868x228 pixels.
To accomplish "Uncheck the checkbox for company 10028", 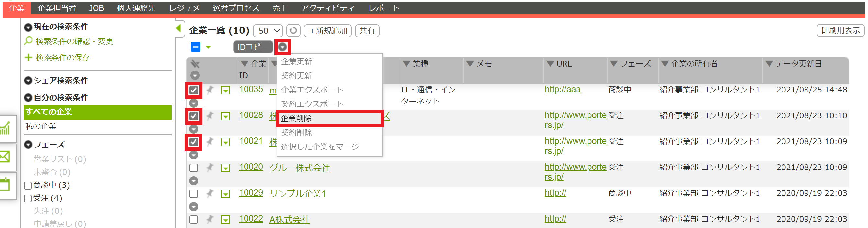I will pos(193,116).
